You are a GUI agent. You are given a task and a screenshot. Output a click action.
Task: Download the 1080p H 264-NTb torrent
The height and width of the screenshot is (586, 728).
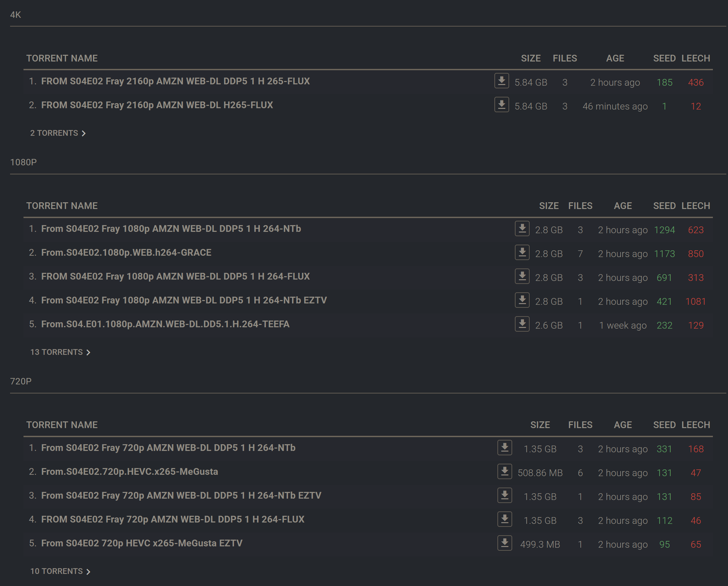[x=522, y=228]
